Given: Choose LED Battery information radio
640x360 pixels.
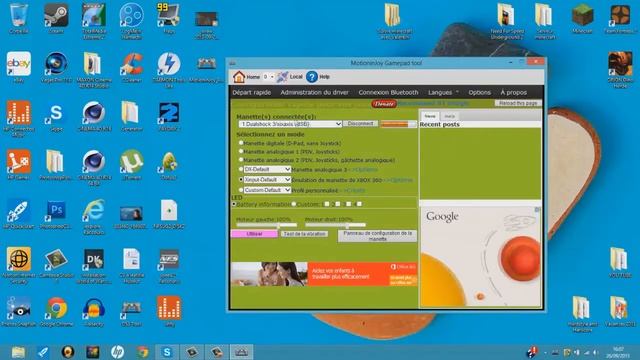Looking at the screenshot, I should point(234,204).
